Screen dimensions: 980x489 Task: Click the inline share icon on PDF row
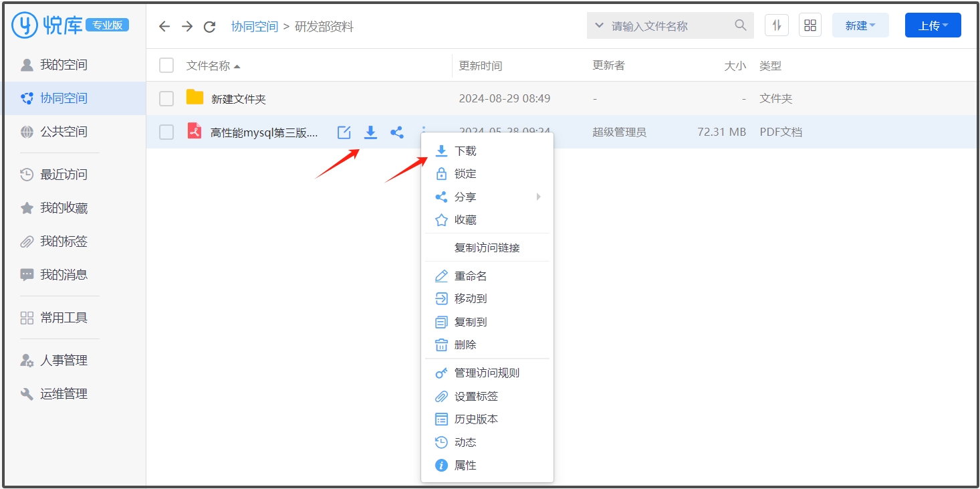397,132
